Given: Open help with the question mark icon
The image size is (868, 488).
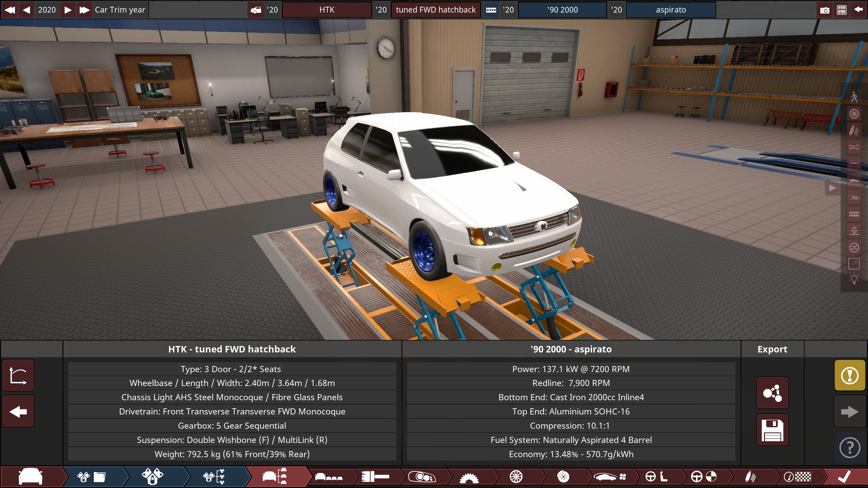Looking at the screenshot, I should pos(850,448).
